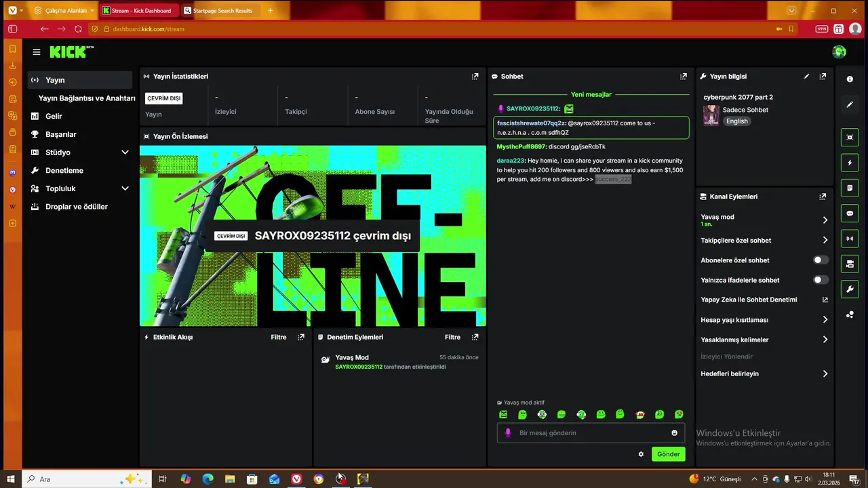
Task: Open a new browser tab with plus
Action: (x=270, y=11)
